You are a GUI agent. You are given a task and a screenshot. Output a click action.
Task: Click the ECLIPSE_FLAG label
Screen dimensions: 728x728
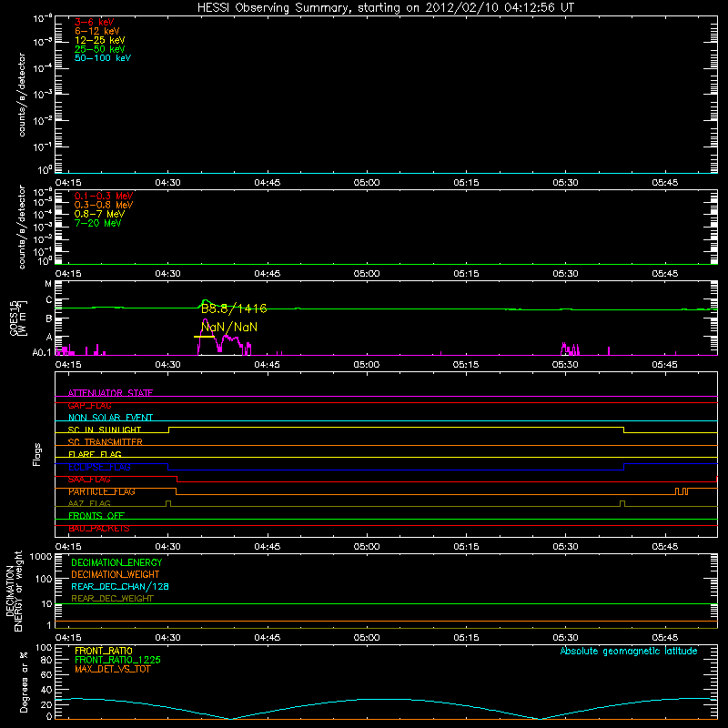[x=99, y=467]
